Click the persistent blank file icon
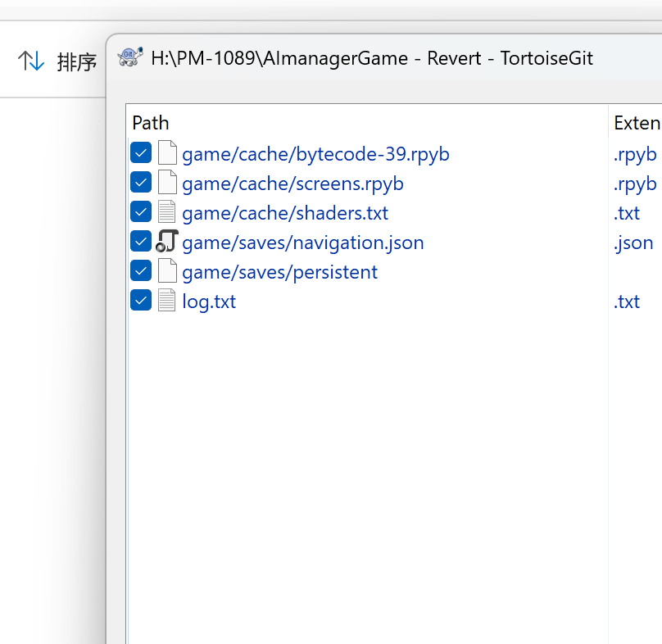The image size is (662, 644). [x=167, y=270]
